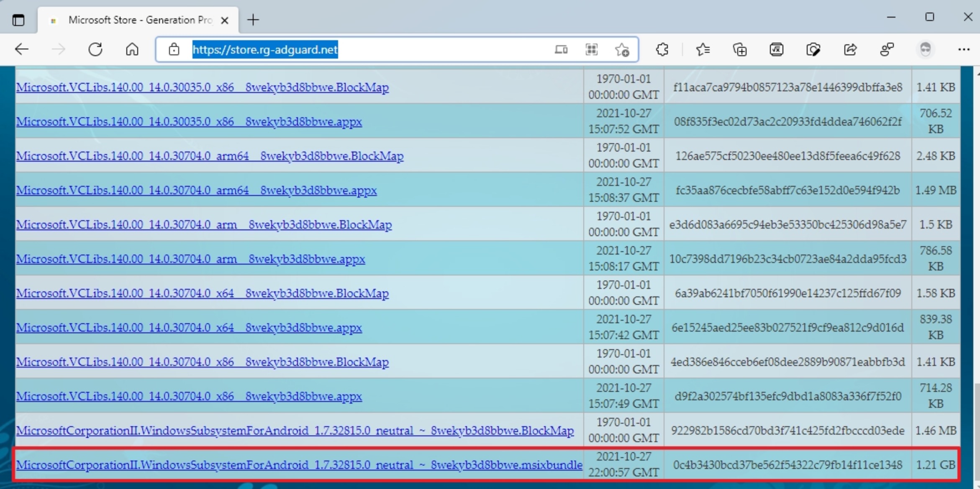Maximize the browser window
980x489 pixels.
click(x=929, y=17)
